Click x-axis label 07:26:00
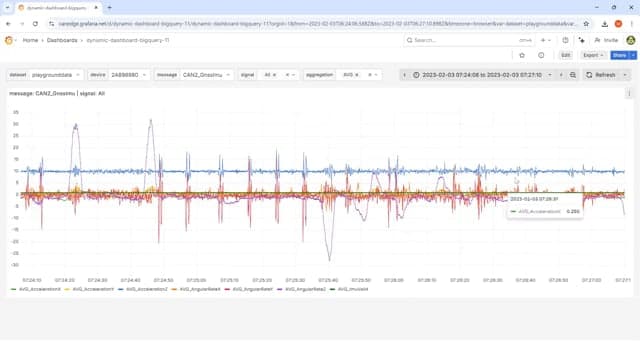This screenshot has height=360, width=640. click(393, 280)
